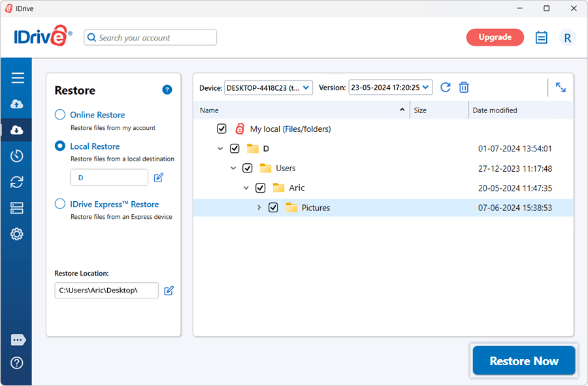This screenshot has height=386, width=588.
Task: Click the trash delete icon
Action: coord(464,88)
